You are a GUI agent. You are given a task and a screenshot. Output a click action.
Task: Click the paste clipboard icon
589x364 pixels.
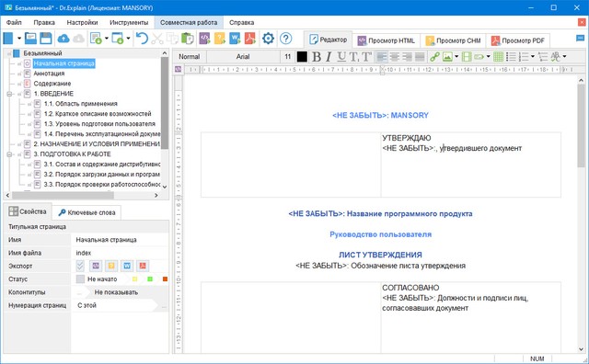(187, 39)
